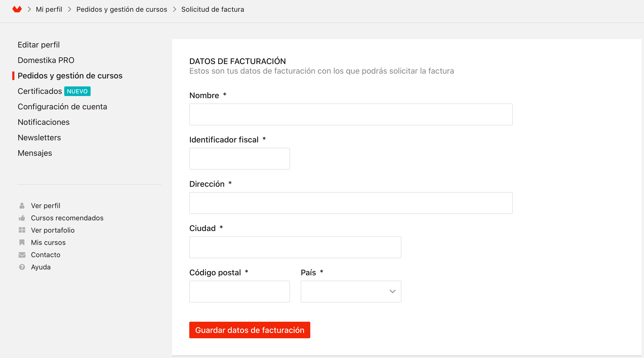
Task: Click Ver perfil link
Action: 46,206
